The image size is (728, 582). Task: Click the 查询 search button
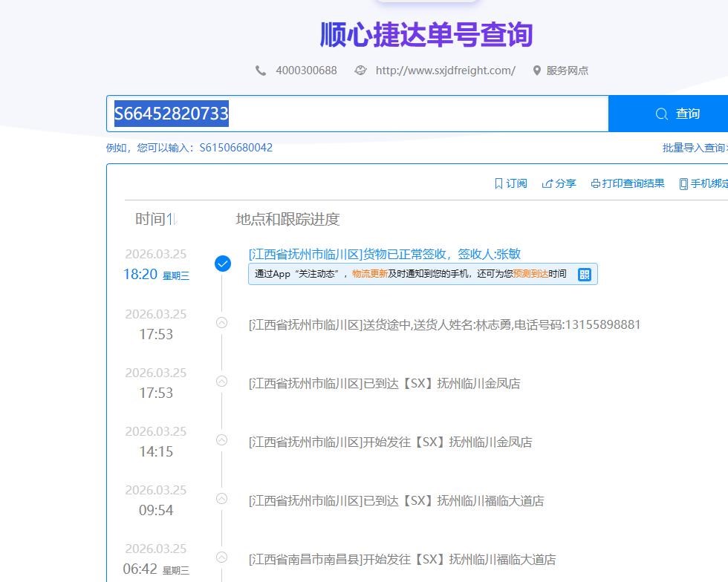coord(676,114)
